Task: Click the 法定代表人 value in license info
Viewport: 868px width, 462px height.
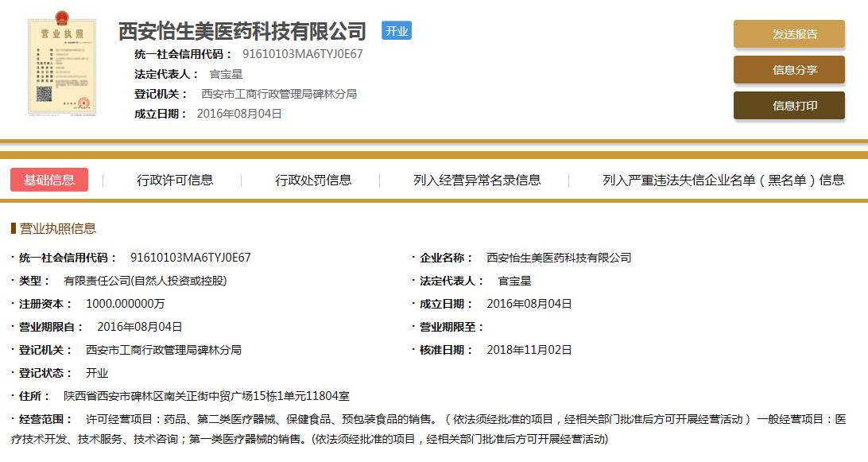Action: coord(514,281)
